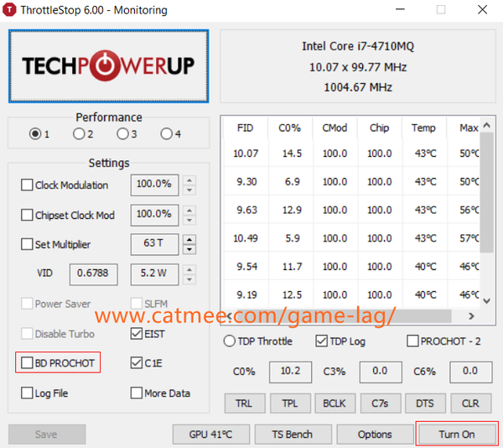The height and width of the screenshot is (448, 503).
Task: Click the CLR button to reset maximums
Action: click(x=470, y=403)
